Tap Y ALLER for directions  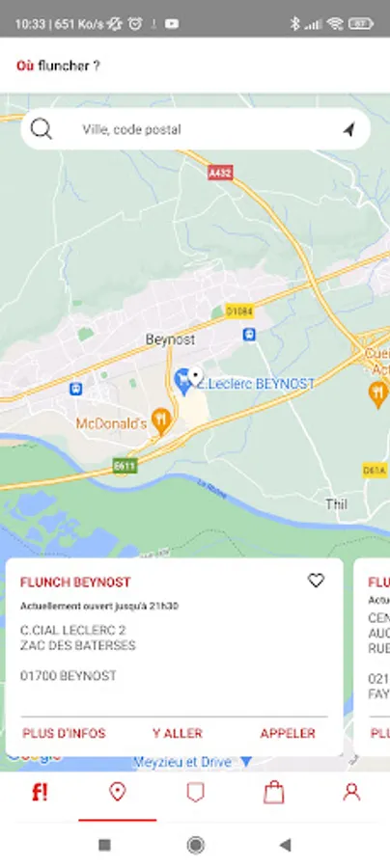click(178, 734)
